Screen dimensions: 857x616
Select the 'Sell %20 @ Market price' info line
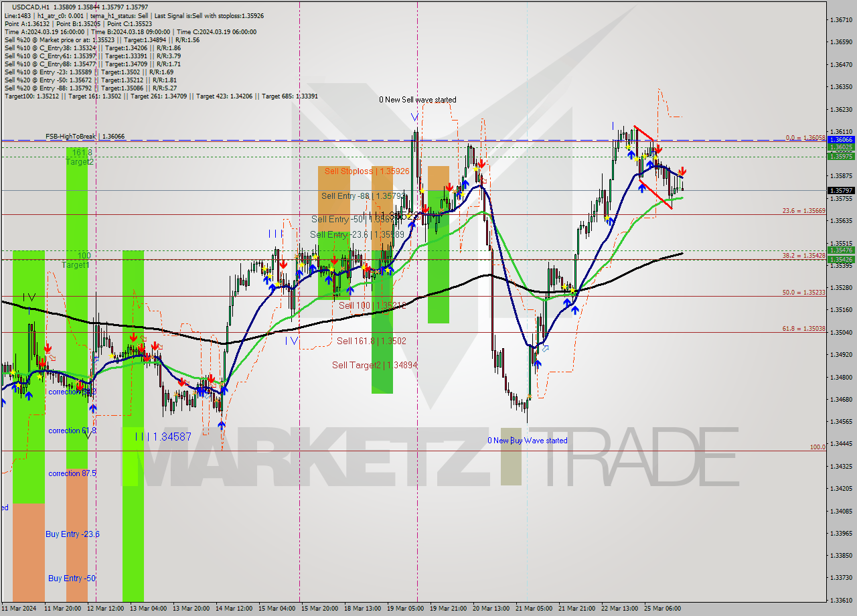pos(102,40)
